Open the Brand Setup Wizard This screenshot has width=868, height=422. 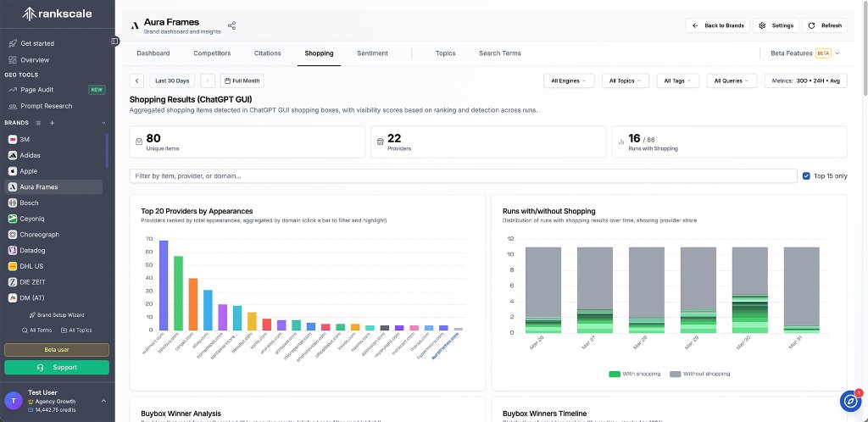pyautogui.click(x=57, y=314)
